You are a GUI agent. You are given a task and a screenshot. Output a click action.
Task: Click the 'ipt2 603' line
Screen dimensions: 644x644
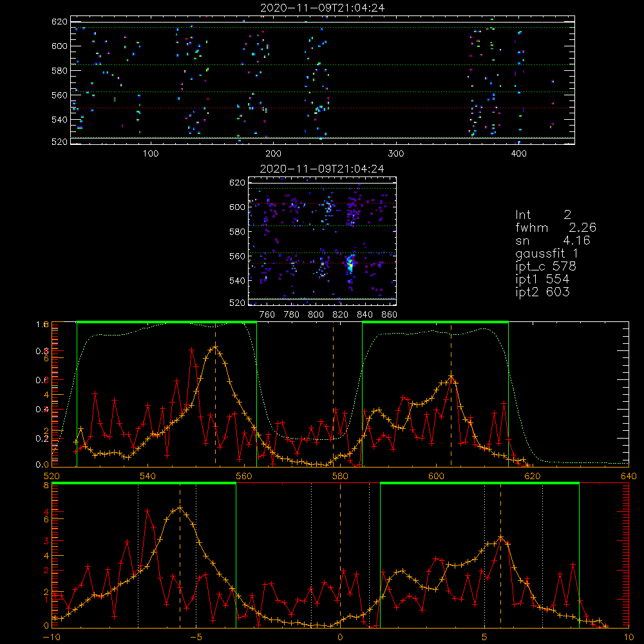pos(542,292)
